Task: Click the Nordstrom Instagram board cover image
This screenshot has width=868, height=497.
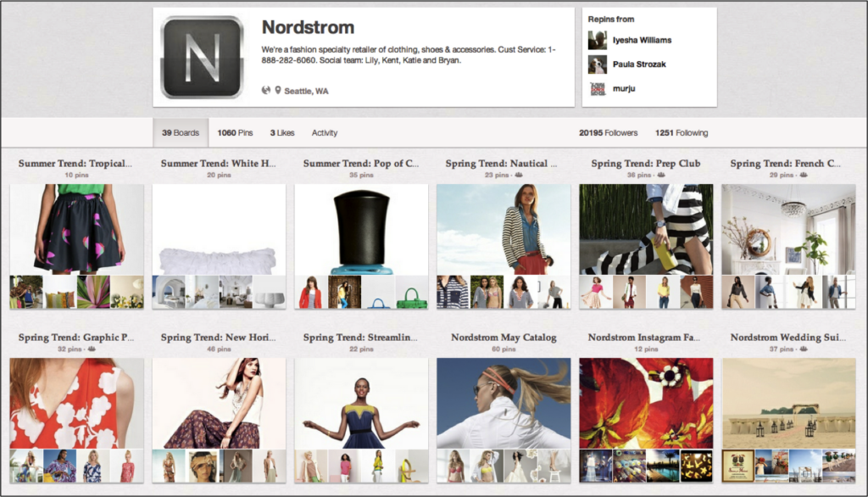Action: pos(646,402)
